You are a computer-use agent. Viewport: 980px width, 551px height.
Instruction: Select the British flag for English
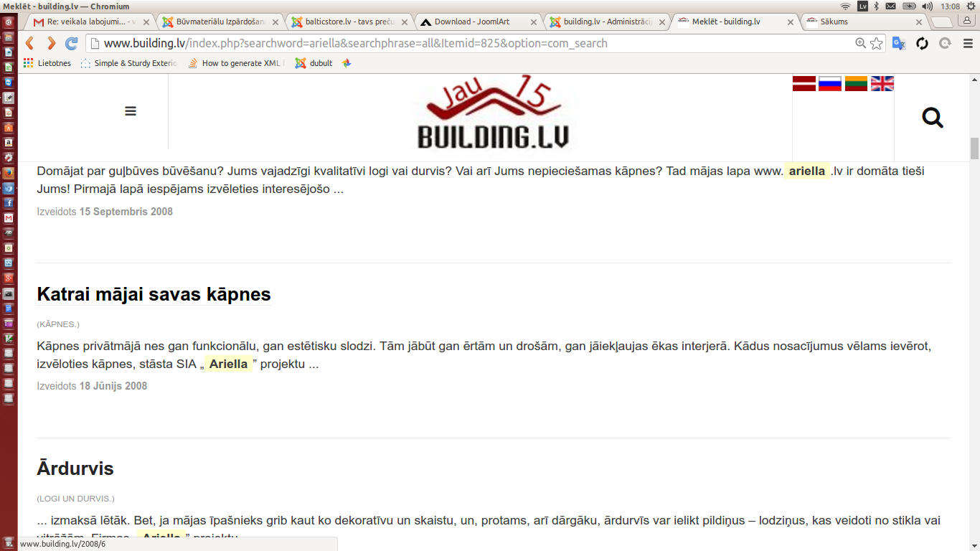(x=882, y=84)
